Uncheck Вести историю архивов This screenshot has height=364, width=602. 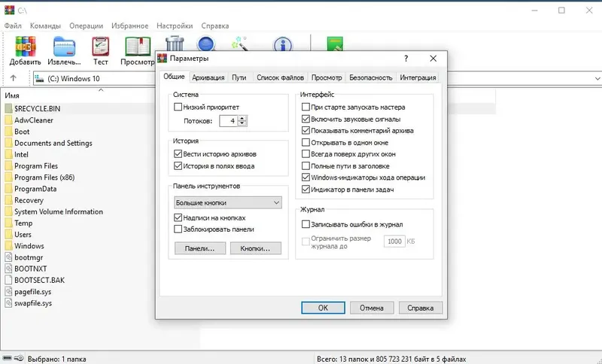(x=178, y=154)
